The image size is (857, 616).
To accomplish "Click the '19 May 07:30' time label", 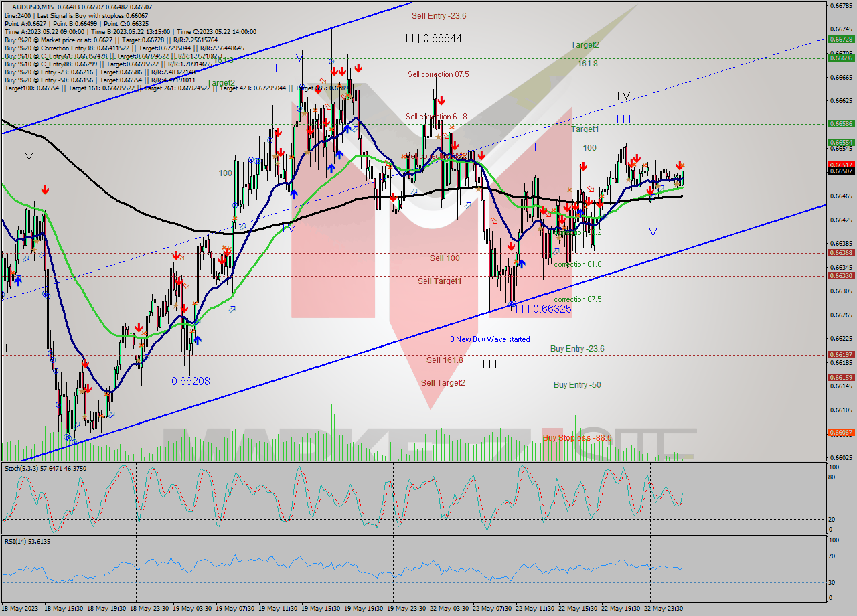I will (x=236, y=608).
